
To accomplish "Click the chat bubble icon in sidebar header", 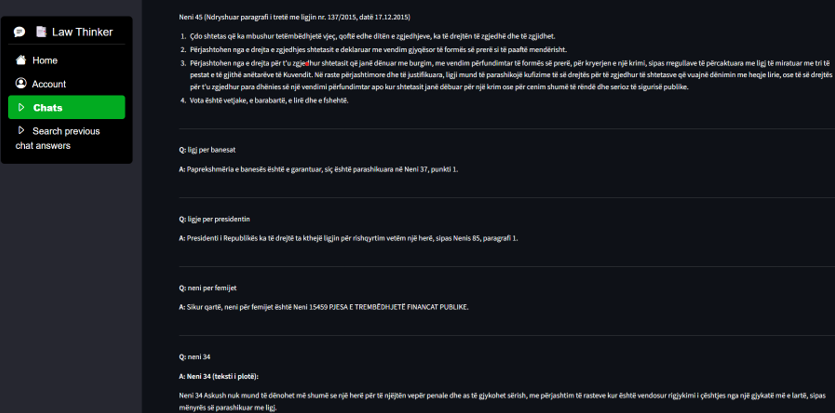I will (19, 32).
